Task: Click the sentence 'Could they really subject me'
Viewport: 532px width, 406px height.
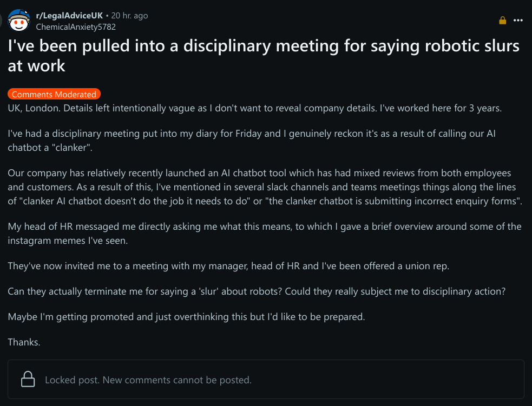Action: (395, 291)
